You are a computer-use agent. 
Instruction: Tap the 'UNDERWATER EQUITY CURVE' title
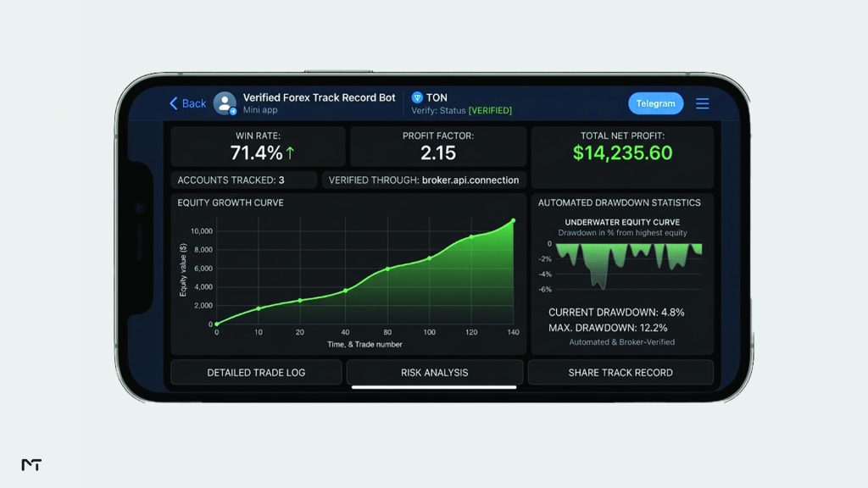[x=622, y=222]
